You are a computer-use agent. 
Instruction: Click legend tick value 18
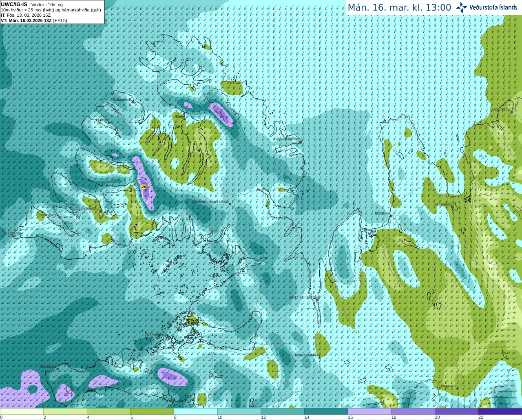point(394,417)
